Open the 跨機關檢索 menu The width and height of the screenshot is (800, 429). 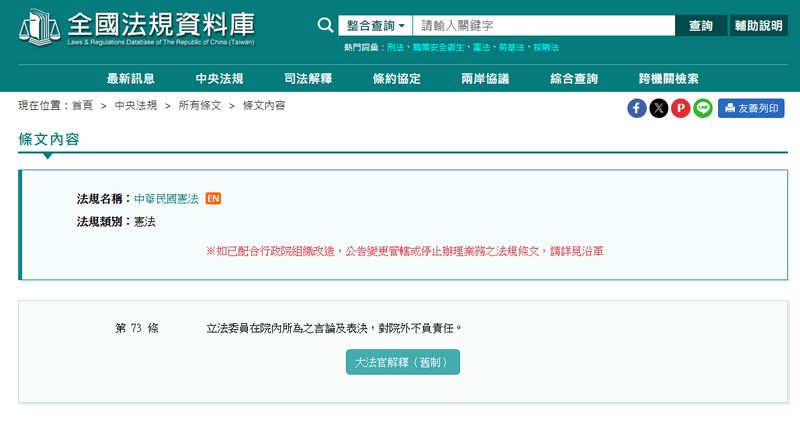coord(668,79)
